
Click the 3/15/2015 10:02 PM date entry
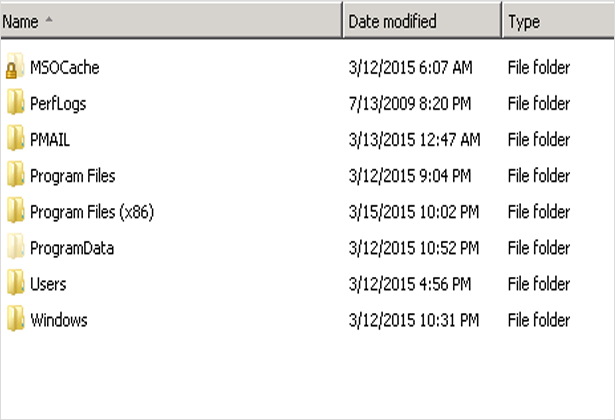pyautogui.click(x=414, y=212)
